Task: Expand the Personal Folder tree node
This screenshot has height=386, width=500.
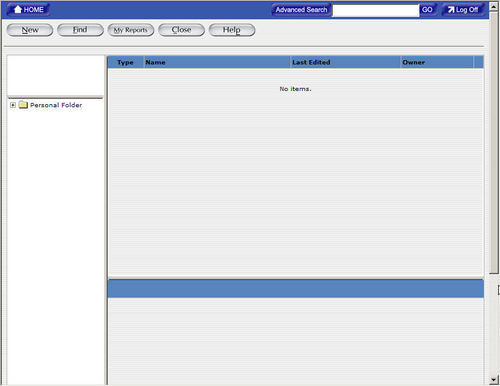Action: click(x=13, y=105)
